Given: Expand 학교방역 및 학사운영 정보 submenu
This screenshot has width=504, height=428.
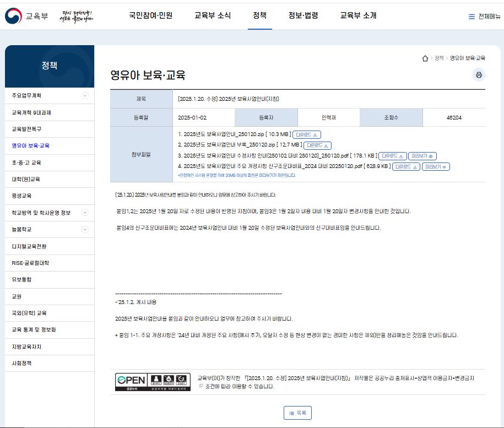Looking at the screenshot, I should tap(85, 213).
